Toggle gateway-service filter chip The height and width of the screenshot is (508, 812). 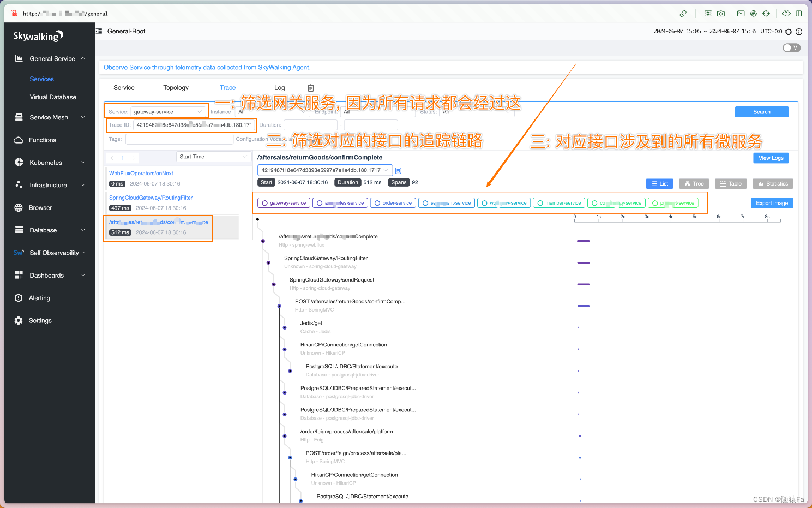tap(284, 203)
